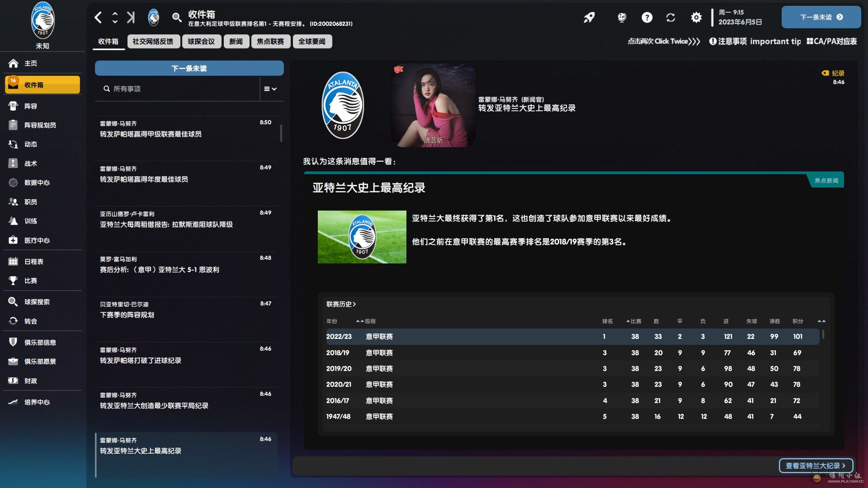
Task: Switch to the 焦点联赛 tab
Action: point(270,42)
